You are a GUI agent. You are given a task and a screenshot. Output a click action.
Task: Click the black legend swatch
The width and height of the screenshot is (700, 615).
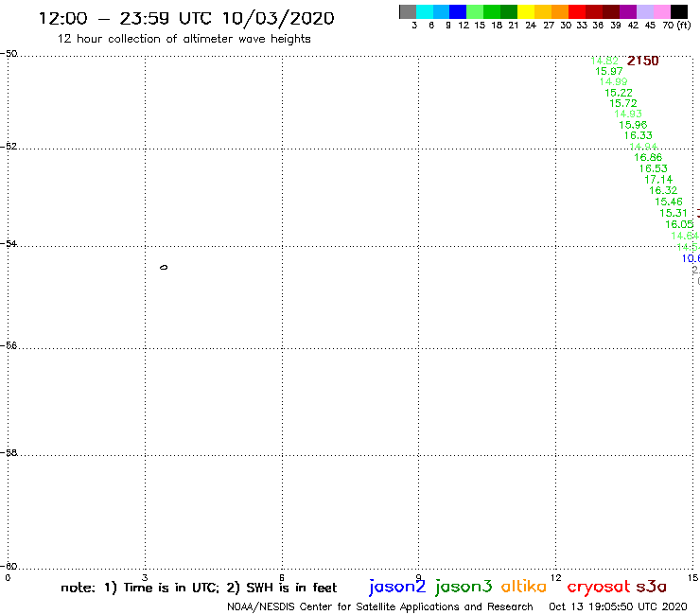coord(678,11)
